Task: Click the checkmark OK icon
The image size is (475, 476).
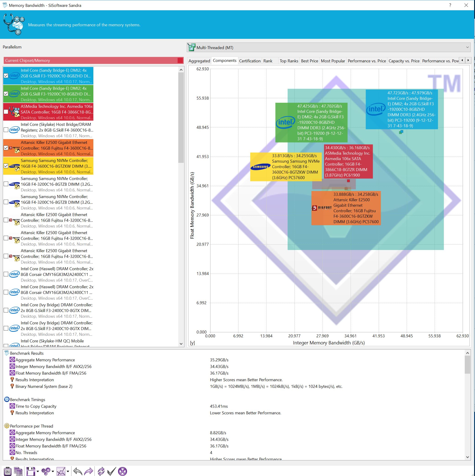Action: pos(112,471)
